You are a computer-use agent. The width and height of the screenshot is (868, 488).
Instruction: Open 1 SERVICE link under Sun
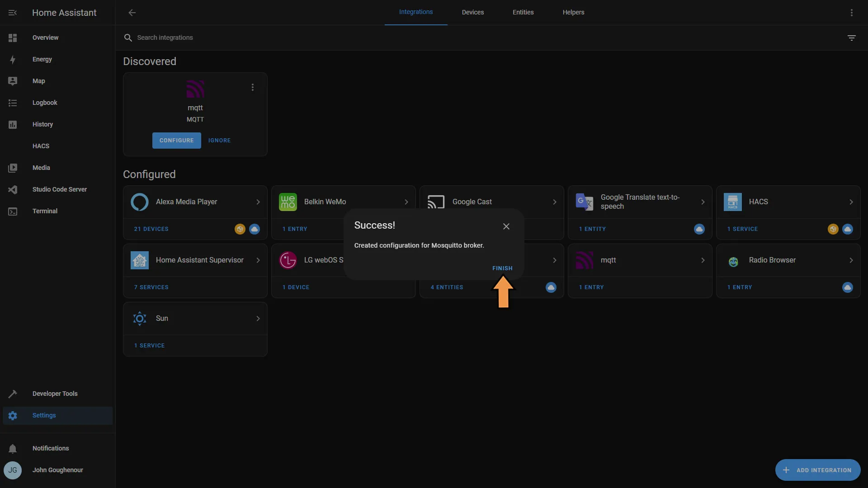[x=149, y=346]
